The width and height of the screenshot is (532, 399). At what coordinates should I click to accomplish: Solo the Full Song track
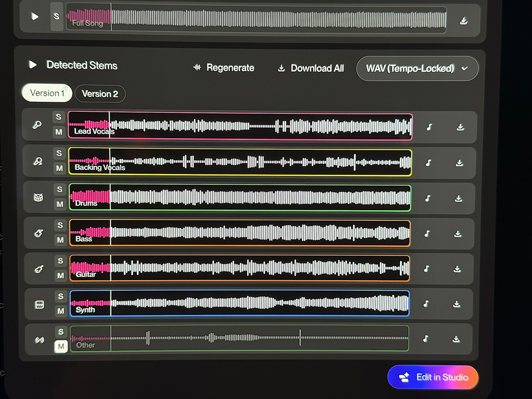click(x=56, y=16)
